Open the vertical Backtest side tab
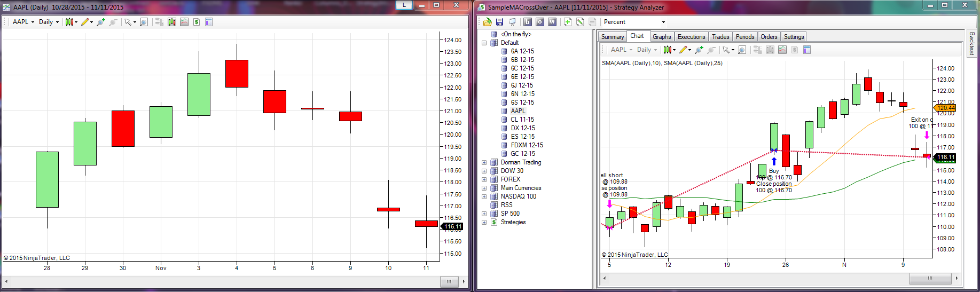The width and height of the screenshot is (980, 292). pos(971,43)
